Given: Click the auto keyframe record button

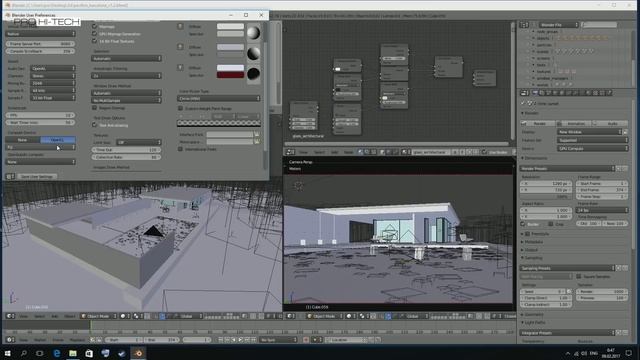Looking at the screenshot, I should point(306,340).
